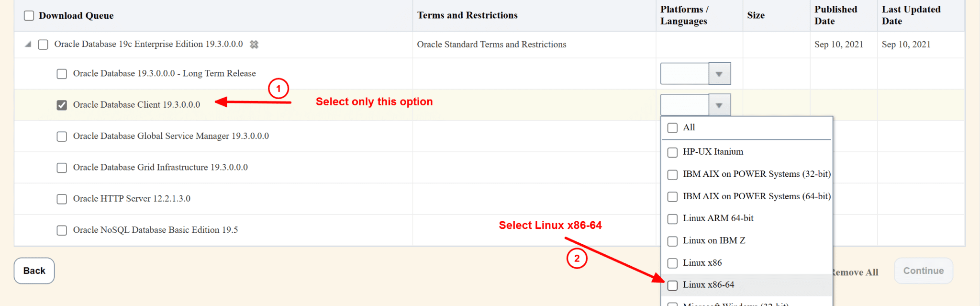Click the Continue button
The image size is (980, 306).
coord(923,271)
